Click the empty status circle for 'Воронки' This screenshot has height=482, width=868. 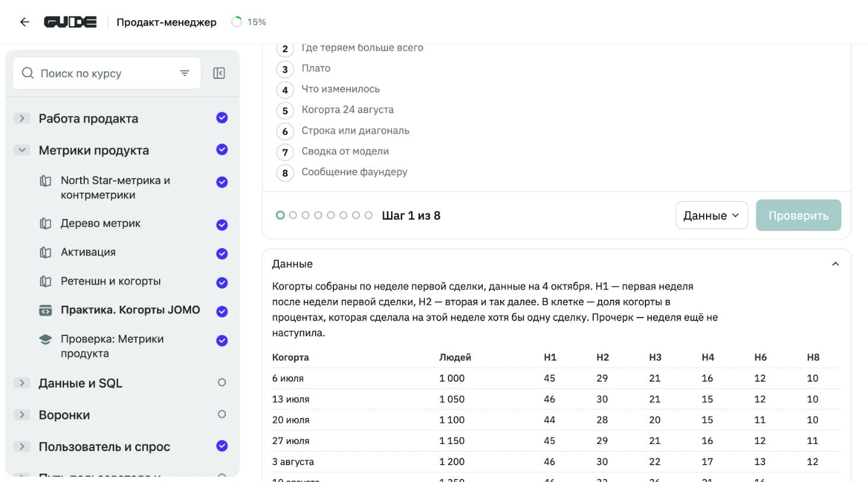click(222, 414)
